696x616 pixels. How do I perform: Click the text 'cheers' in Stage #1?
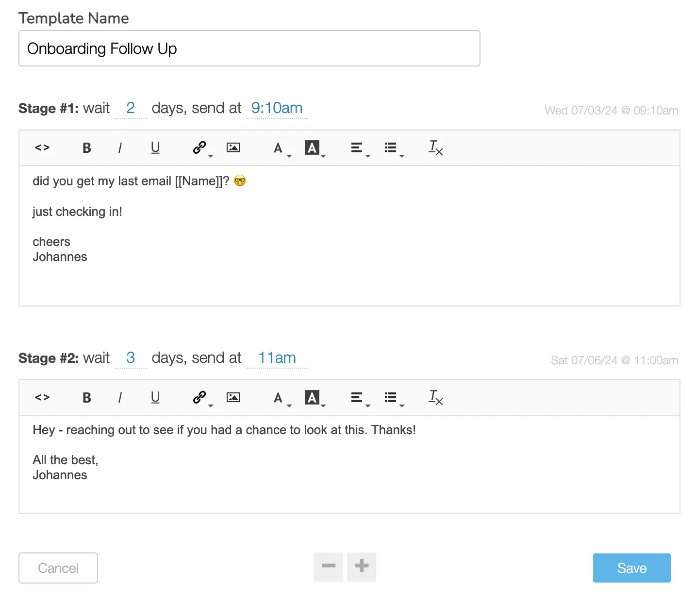[51, 242]
